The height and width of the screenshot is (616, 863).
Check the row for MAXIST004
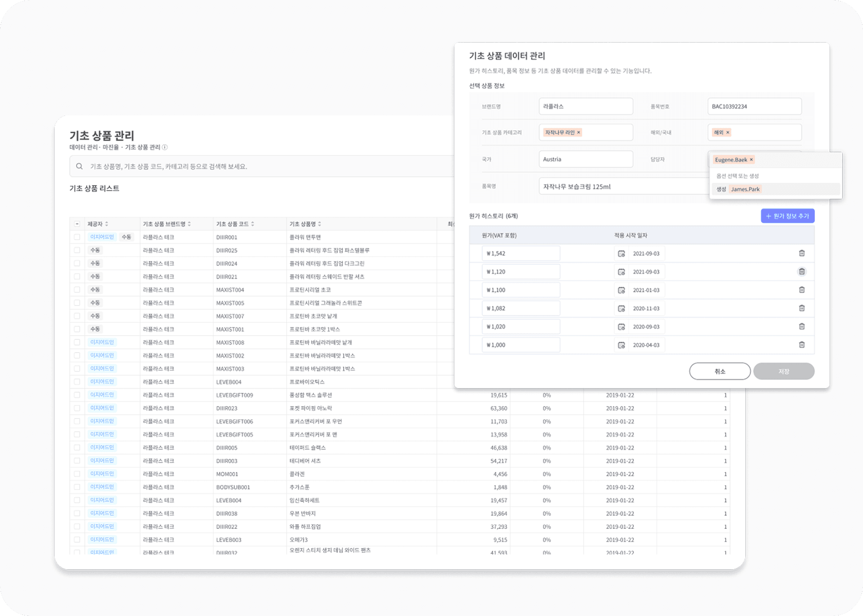[77, 290]
